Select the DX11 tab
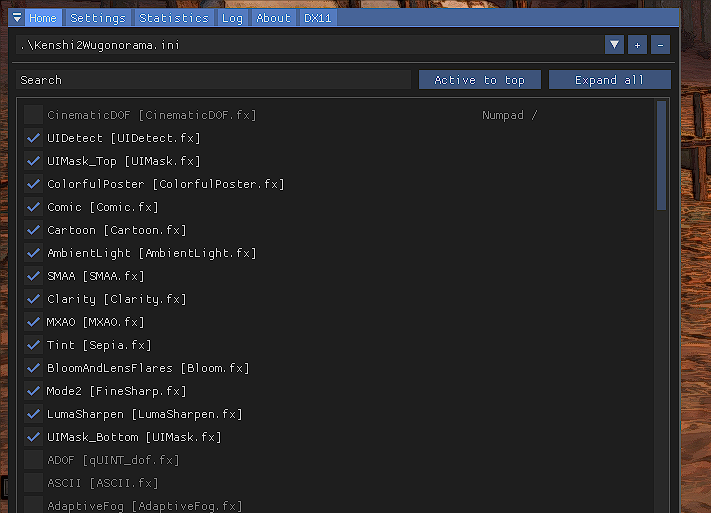 [316, 18]
